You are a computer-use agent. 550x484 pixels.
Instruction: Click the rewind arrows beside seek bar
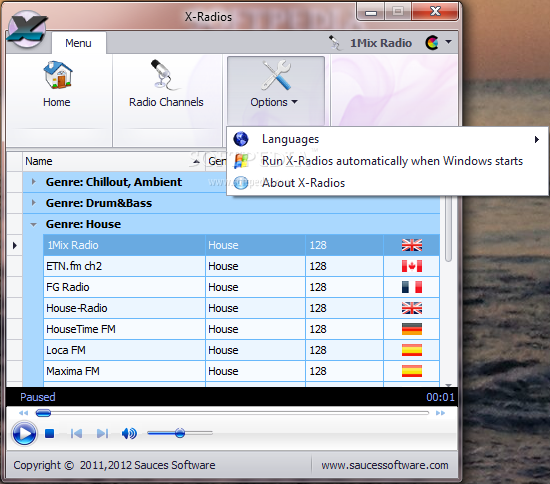point(23,413)
